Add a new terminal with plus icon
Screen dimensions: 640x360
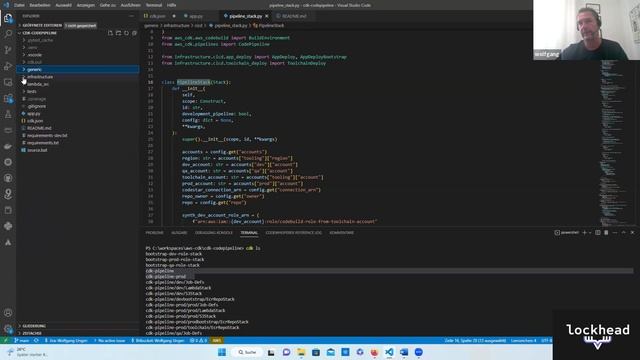[584, 233]
